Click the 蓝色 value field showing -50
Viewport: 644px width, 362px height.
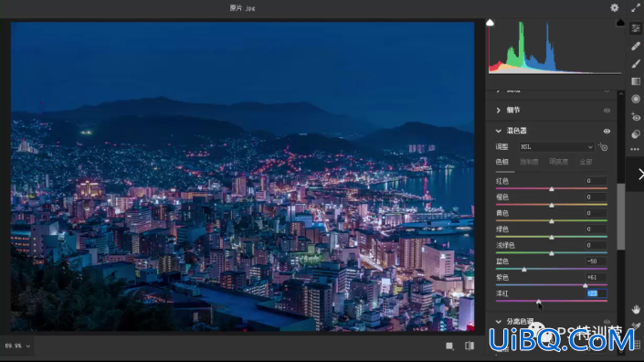coord(596,261)
